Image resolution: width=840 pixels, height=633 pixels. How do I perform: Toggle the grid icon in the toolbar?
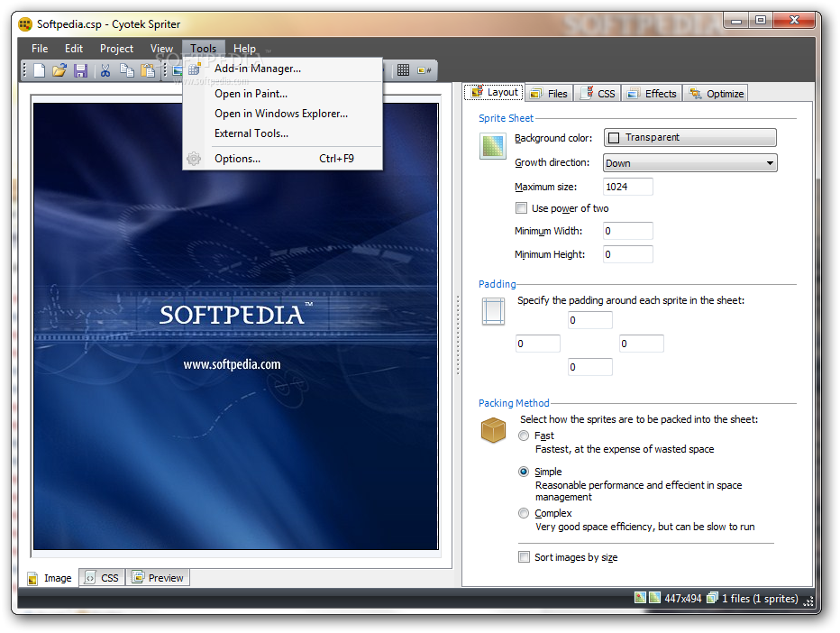point(404,70)
